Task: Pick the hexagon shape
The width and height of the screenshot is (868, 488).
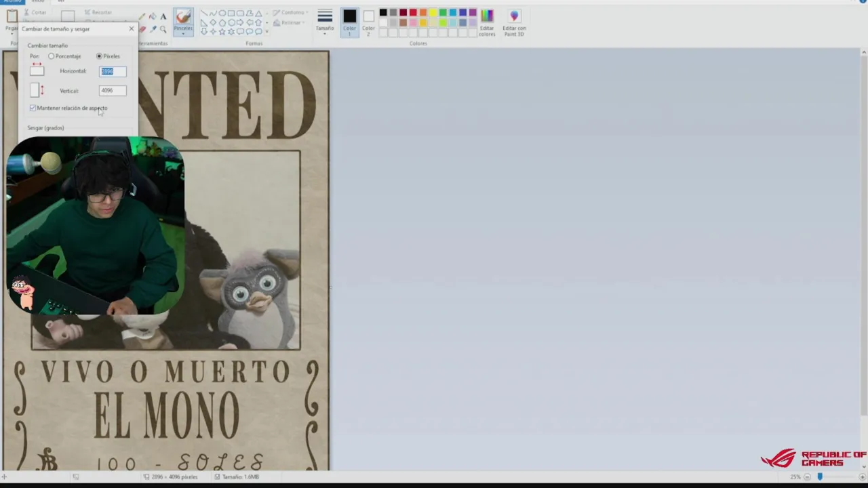Action: click(x=231, y=22)
